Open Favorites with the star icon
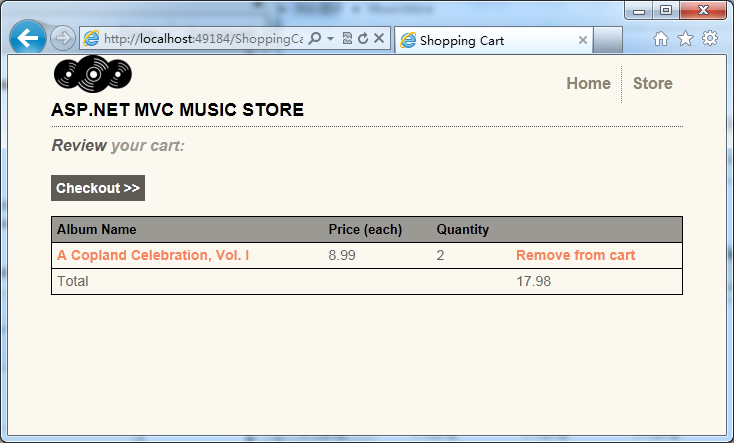734x443 pixels. (x=685, y=38)
